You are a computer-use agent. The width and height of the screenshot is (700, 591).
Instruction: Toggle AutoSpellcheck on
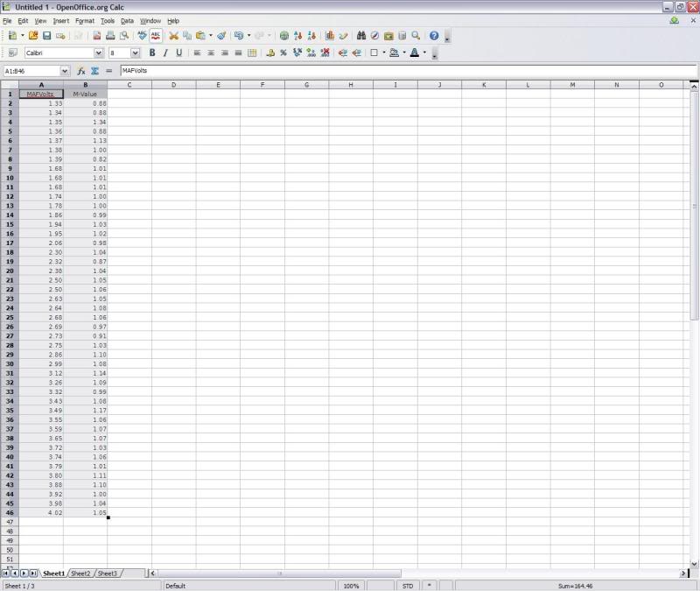(x=156, y=36)
